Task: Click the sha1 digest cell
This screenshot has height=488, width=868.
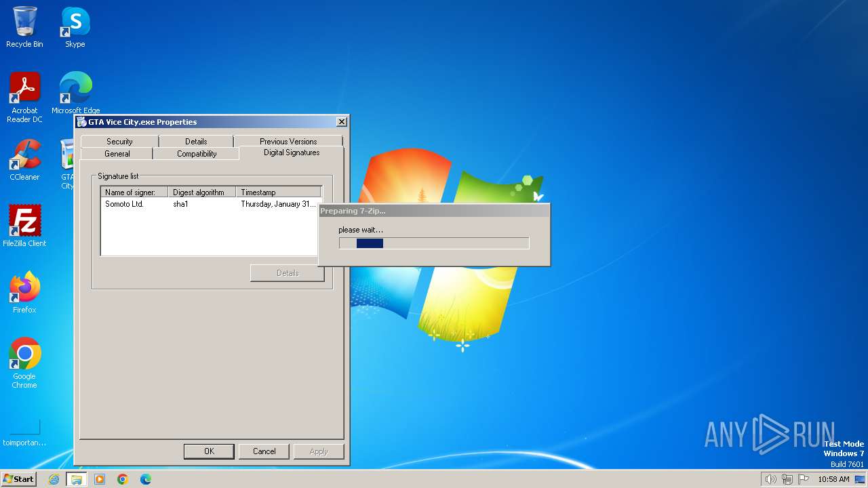Action: [180, 204]
